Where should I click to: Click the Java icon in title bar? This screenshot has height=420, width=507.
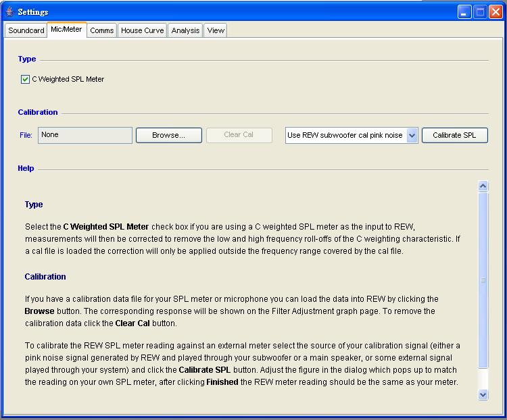[9, 11]
